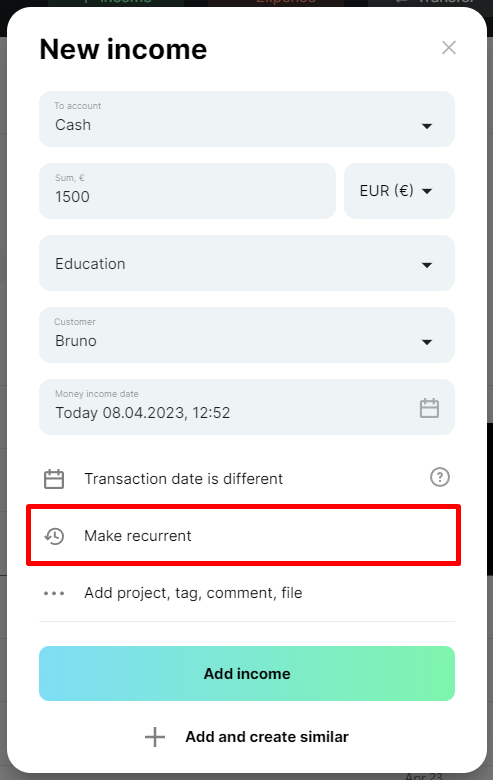
Task: Click the transaction date calendar icon
Action: click(54, 479)
